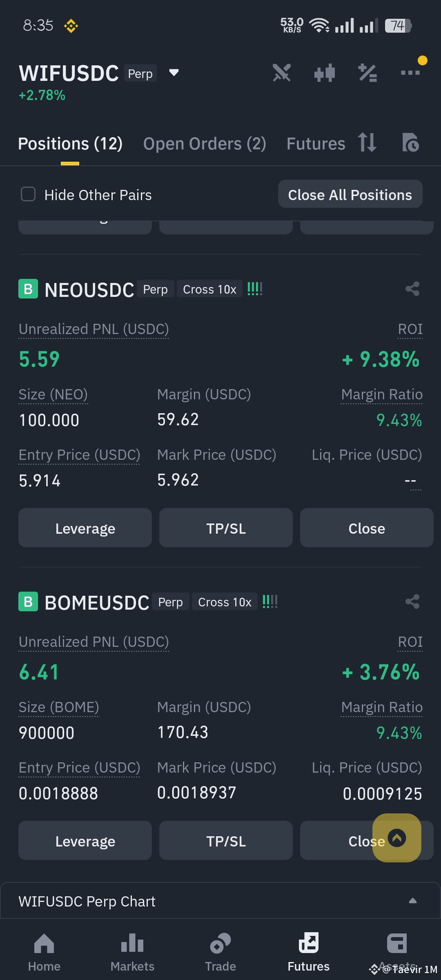Open the three-dot more menu

tap(410, 73)
